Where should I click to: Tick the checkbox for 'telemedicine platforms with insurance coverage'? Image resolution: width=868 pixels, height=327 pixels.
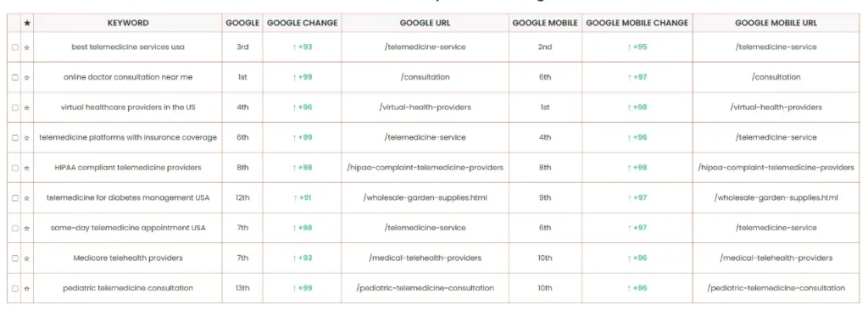click(x=15, y=138)
